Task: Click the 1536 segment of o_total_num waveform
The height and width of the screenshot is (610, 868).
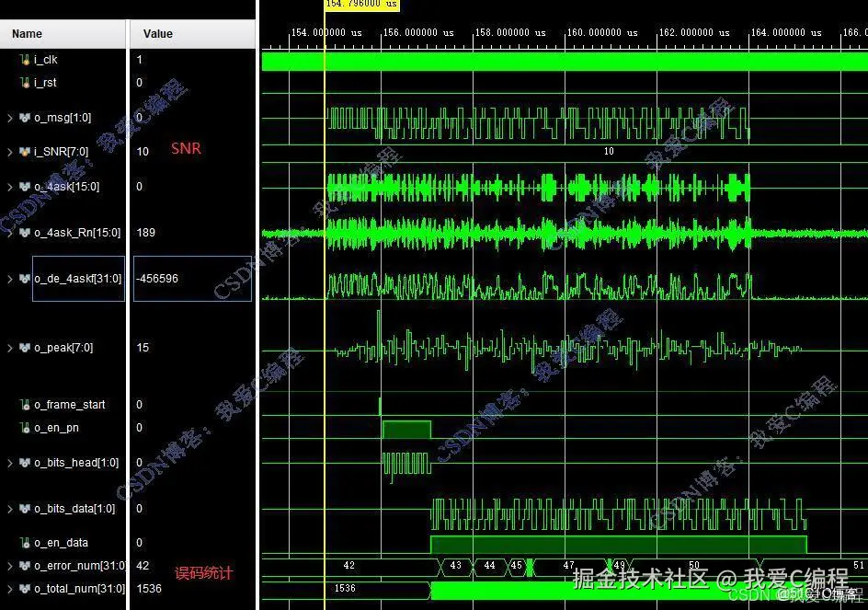Action: pos(345,589)
